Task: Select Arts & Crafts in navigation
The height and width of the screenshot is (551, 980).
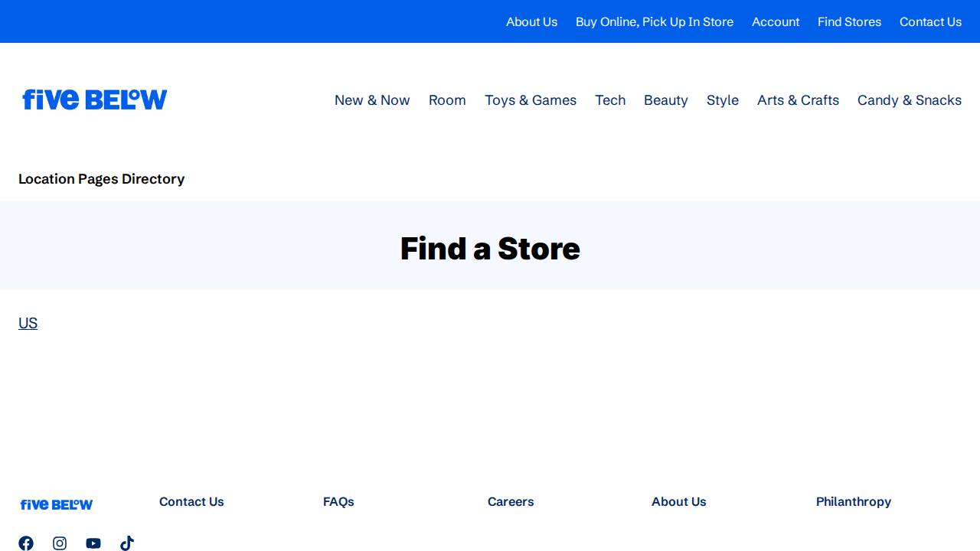Action: pos(798,100)
